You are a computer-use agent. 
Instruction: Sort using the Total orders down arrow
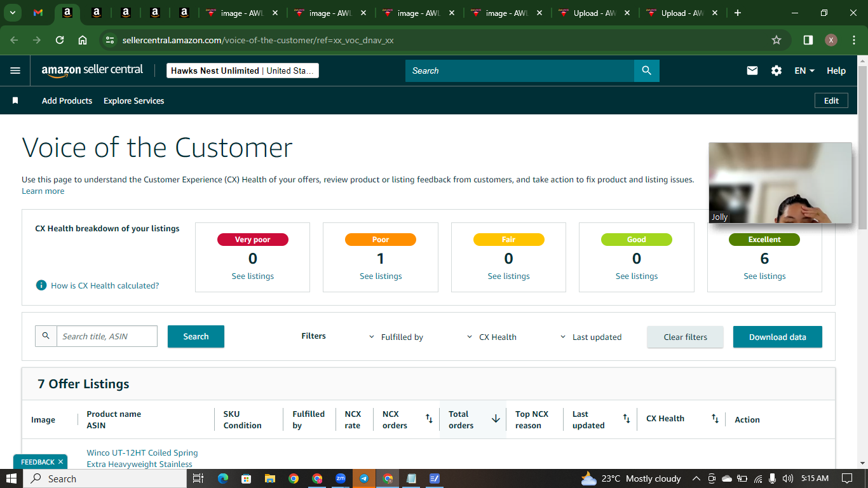[x=496, y=419]
